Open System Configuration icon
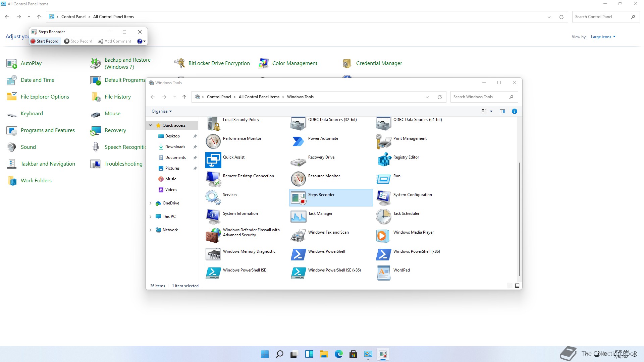644x362 pixels. 383,198
